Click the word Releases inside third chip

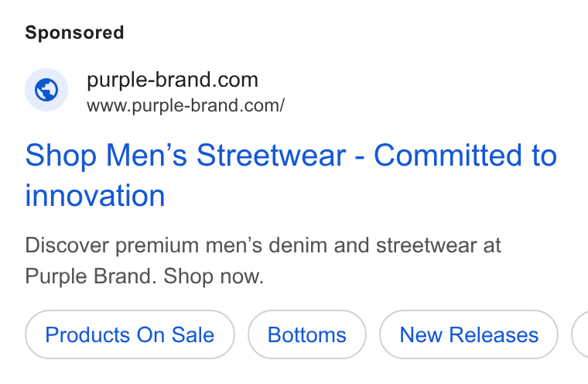click(x=494, y=334)
